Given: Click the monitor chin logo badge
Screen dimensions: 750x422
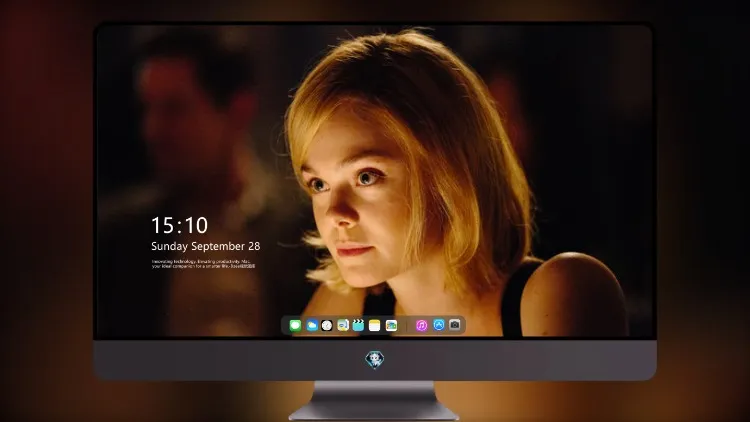Looking at the screenshot, I should click(x=375, y=359).
